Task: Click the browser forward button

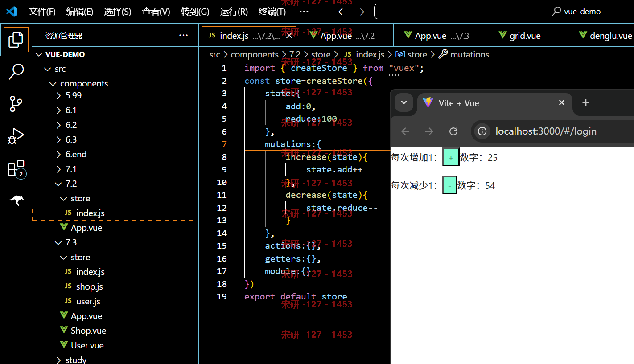Action: pos(429,131)
